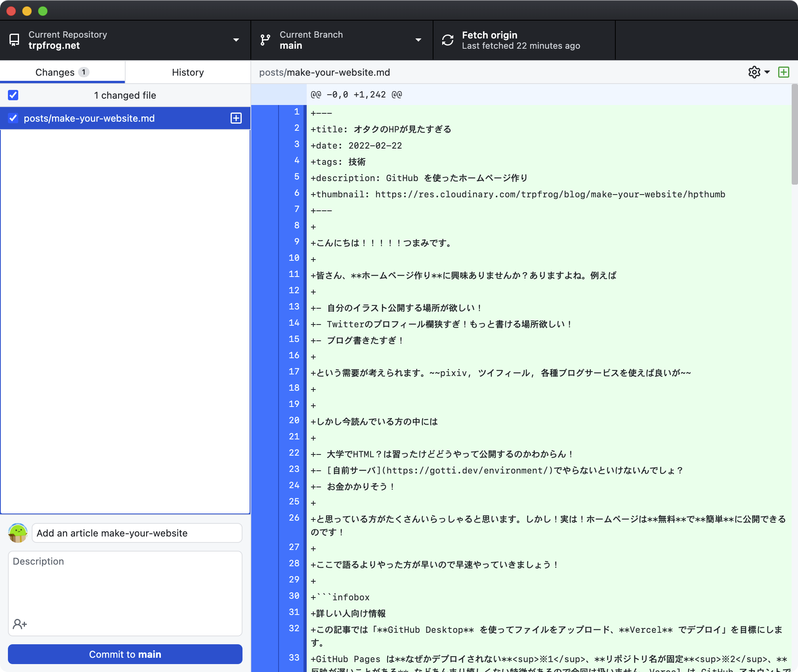This screenshot has height=672, width=798.
Task: Switch to the History tab
Action: (188, 72)
